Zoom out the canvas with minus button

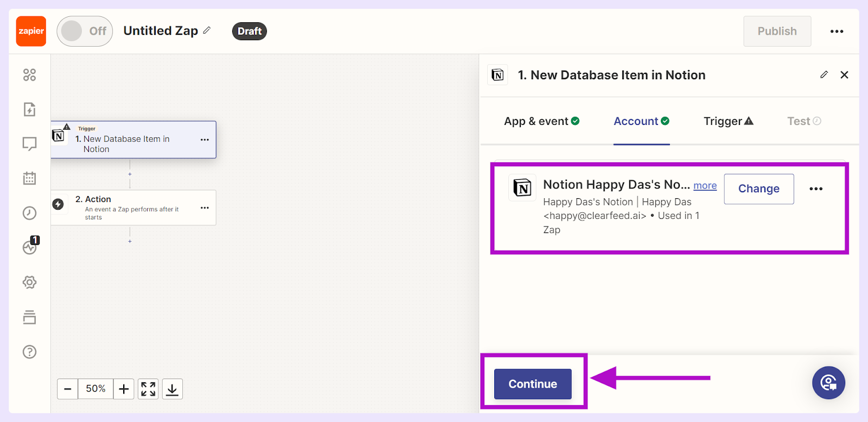click(x=68, y=389)
